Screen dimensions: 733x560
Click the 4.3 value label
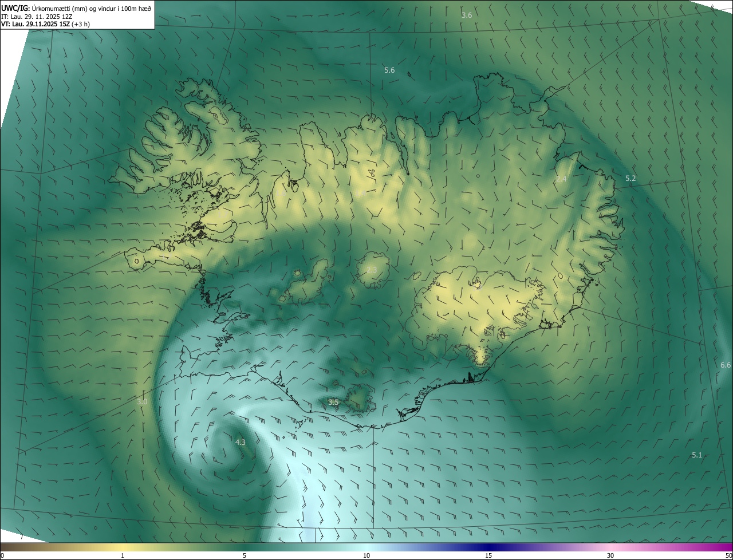[x=240, y=442]
